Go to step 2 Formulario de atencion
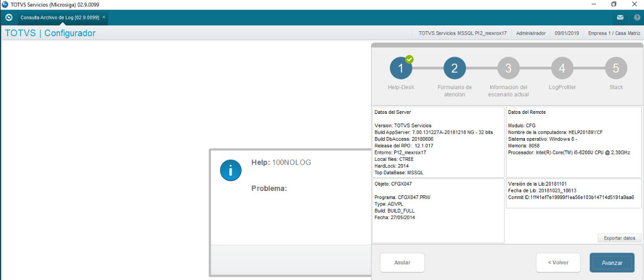Viewport: 644px width, 280px height. [455, 69]
